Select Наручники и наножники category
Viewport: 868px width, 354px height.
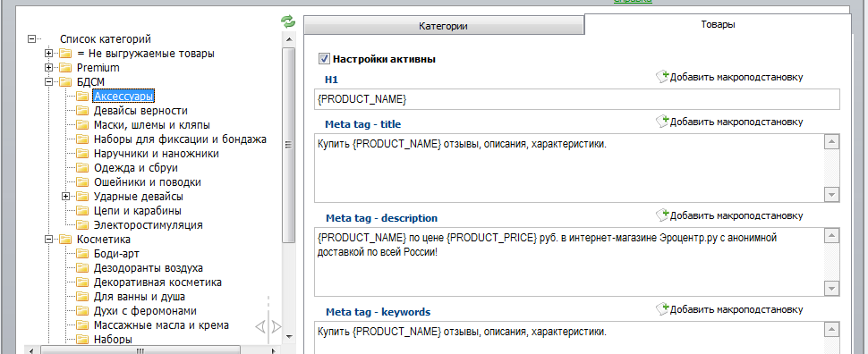156,154
